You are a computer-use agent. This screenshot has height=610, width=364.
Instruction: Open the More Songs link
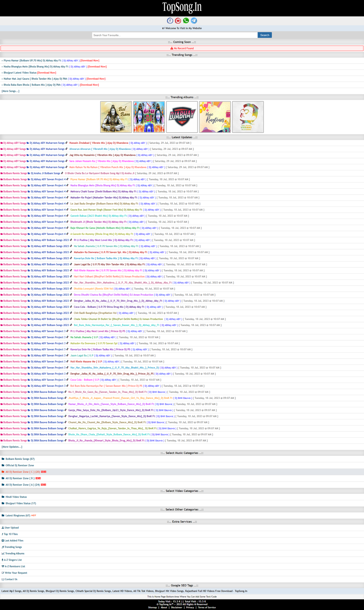click(x=10, y=91)
